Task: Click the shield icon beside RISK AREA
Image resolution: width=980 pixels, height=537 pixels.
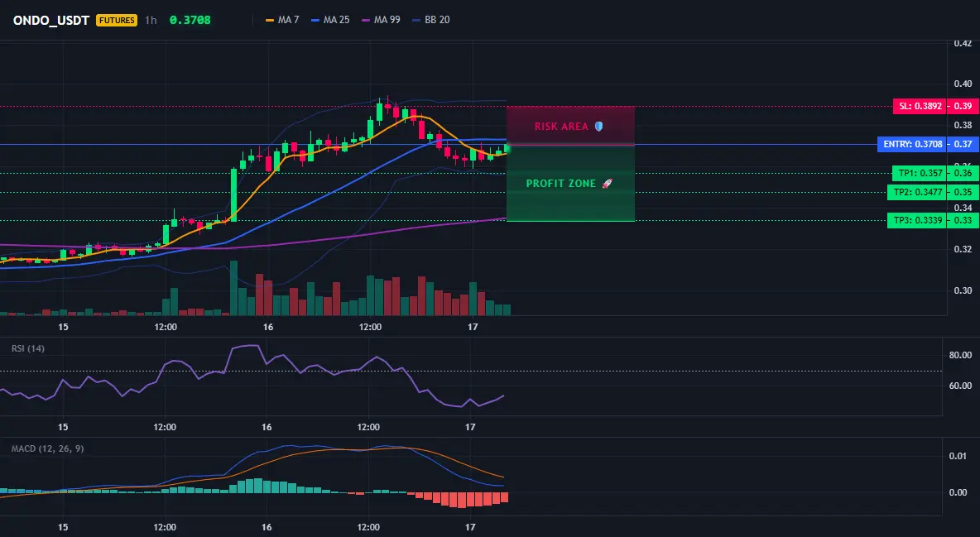Action: [598, 127]
